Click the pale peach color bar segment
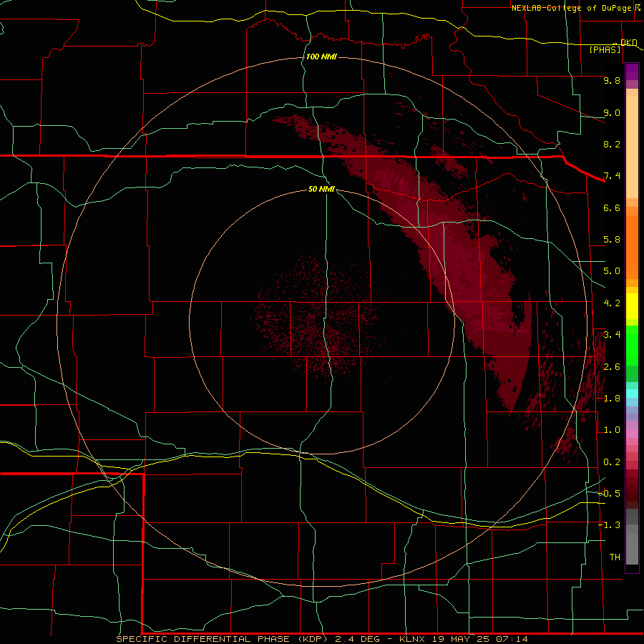This screenshot has width=644, height=644. coord(632,147)
